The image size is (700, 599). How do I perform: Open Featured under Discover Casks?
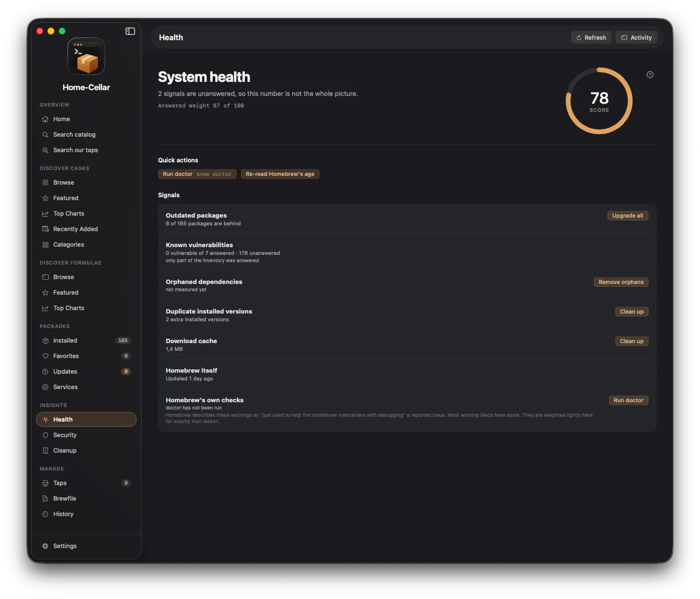(x=86, y=198)
